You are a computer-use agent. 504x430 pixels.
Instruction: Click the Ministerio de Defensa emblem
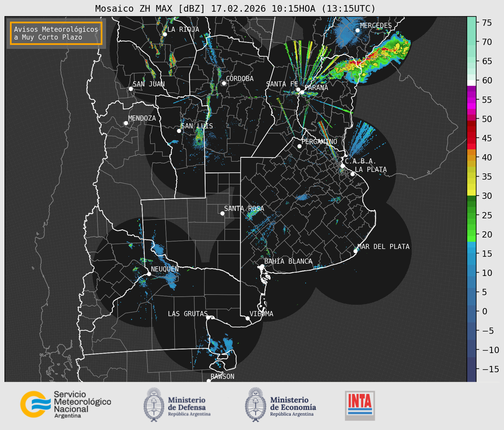point(154,405)
